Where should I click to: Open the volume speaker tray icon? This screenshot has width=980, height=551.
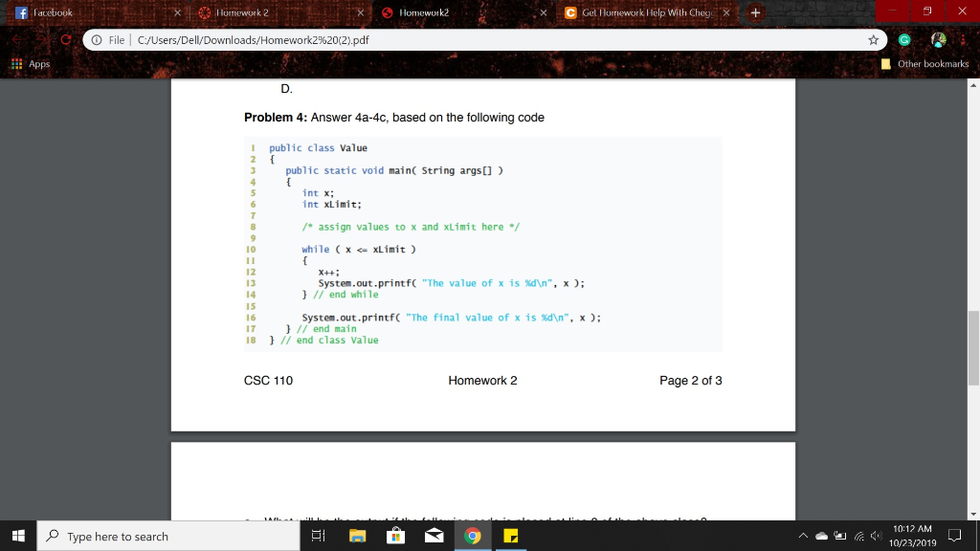tap(876, 536)
